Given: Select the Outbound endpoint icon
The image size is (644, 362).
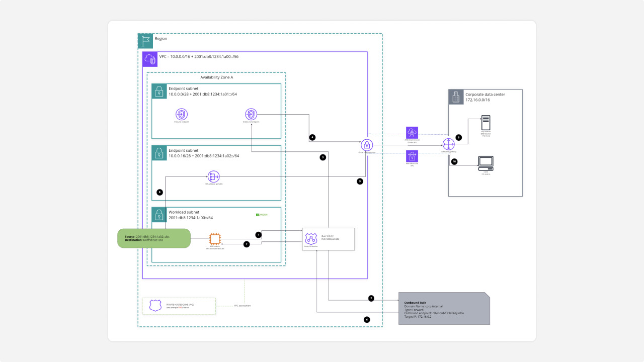Looking at the screenshot, I should tap(251, 114).
